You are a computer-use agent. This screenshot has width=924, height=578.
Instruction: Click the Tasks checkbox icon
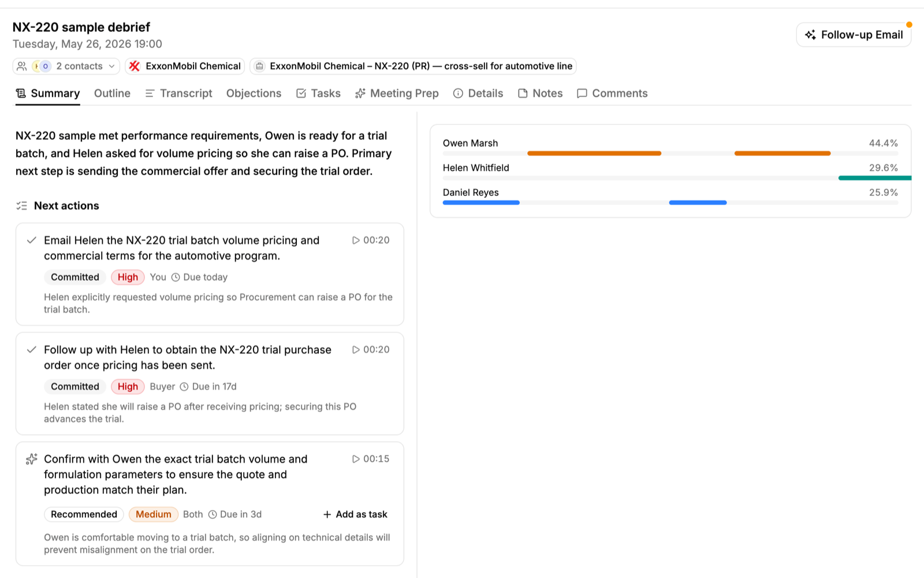tap(301, 93)
